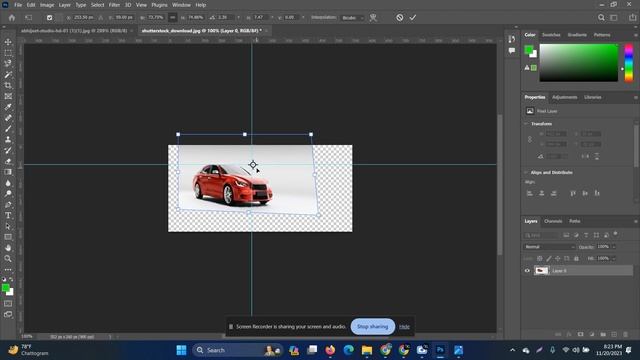This screenshot has height=360, width=640.
Task: Toggle lock image pixels brush icon
Action: pos(549,258)
